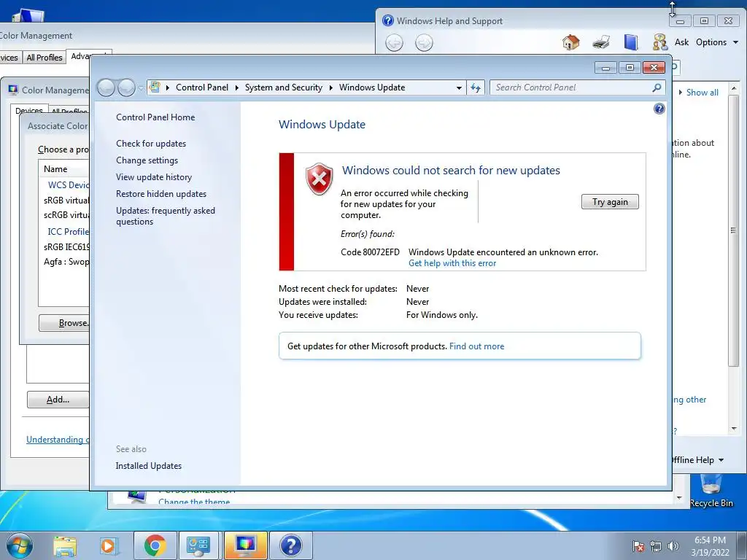This screenshot has height=560, width=747.
Task: Select the Devices tab in the Color Management dialog
Action: point(29,110)
